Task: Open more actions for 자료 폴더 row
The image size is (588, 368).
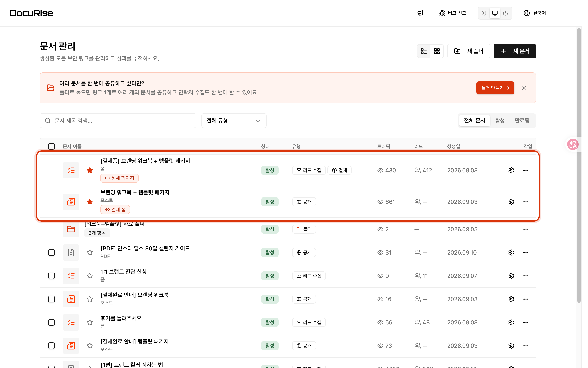Action: coord(526,229)
